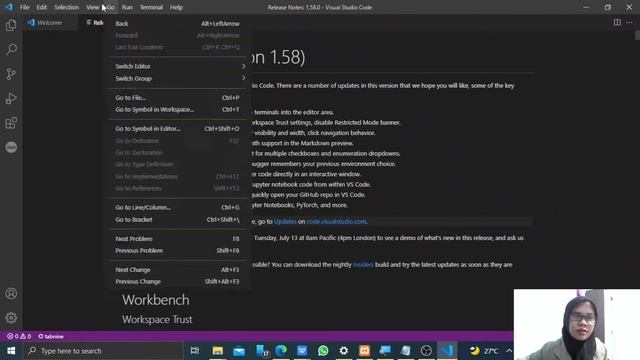Click the Visual Studio Code taskbar icon

[x=447, y=351]
